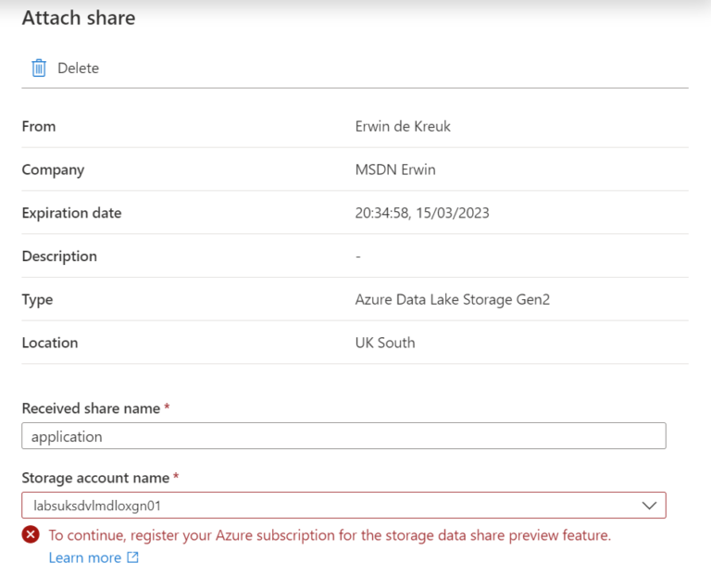Click the 'Expiration date' row label
711x588 pixels.
tap(71, 213)
